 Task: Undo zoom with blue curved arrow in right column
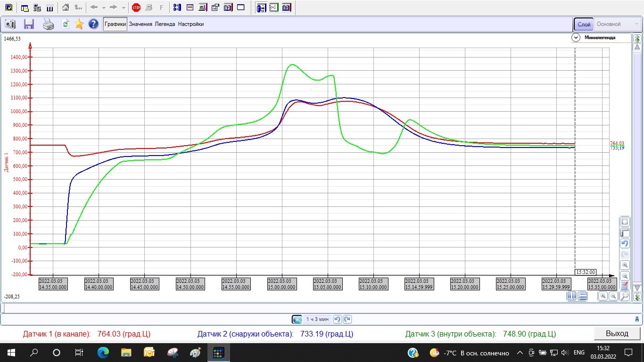click(x=625, y=244)
